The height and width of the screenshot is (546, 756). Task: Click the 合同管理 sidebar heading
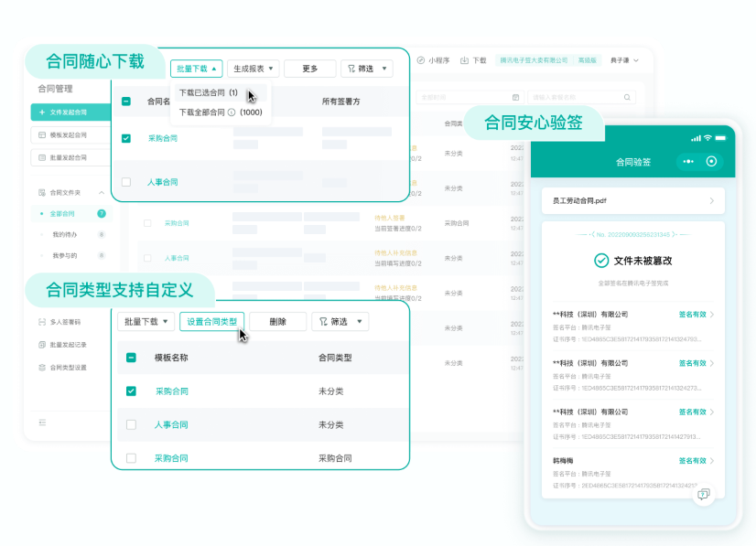click(55, 89)
